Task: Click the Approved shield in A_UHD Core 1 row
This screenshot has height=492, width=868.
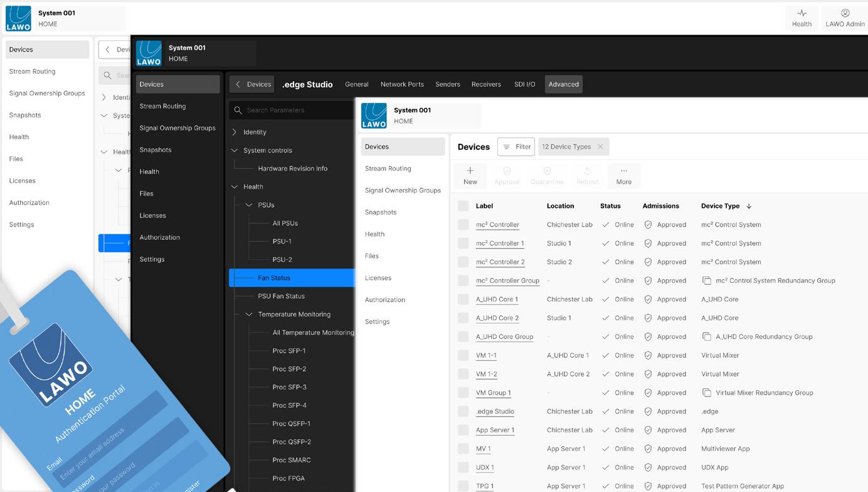Action: 648,299
